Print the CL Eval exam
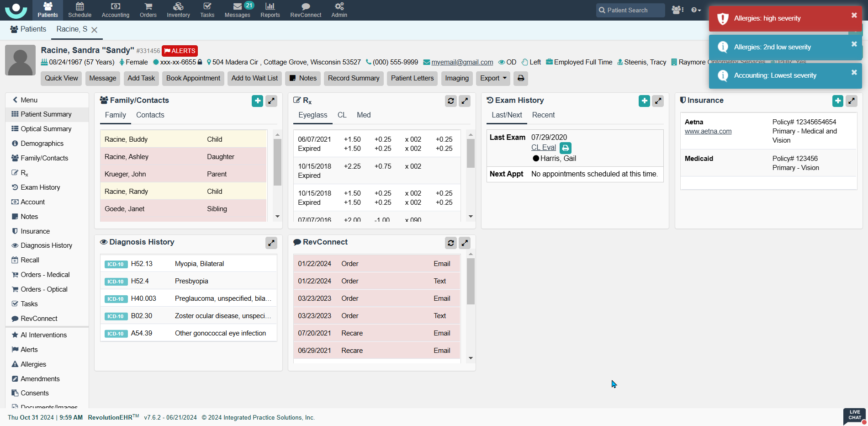Image resolution: width=868 pixels, height=426 pixels. pyautogui.click(x=566, y=148)
